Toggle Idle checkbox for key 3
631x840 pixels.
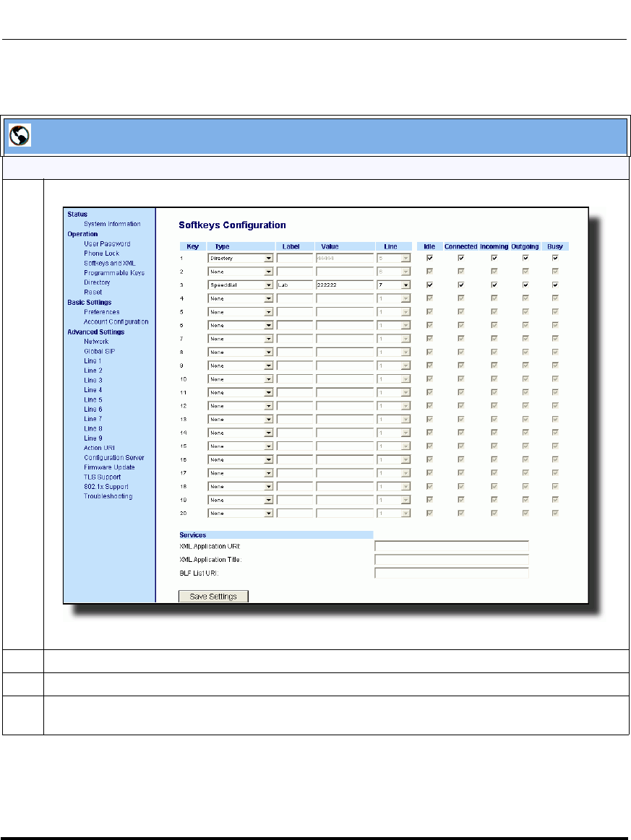tap(429, 285)
